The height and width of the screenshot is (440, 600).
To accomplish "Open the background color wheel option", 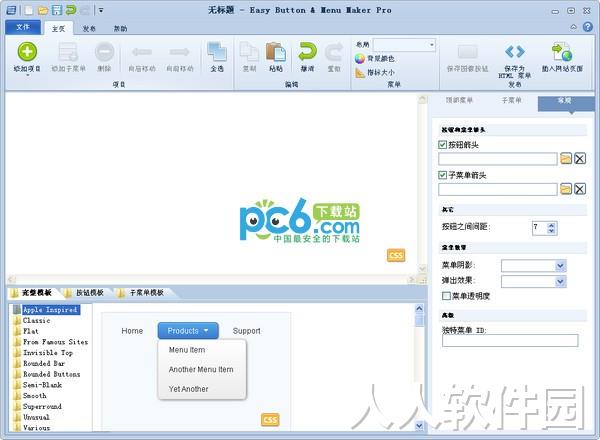I will 375,59.
